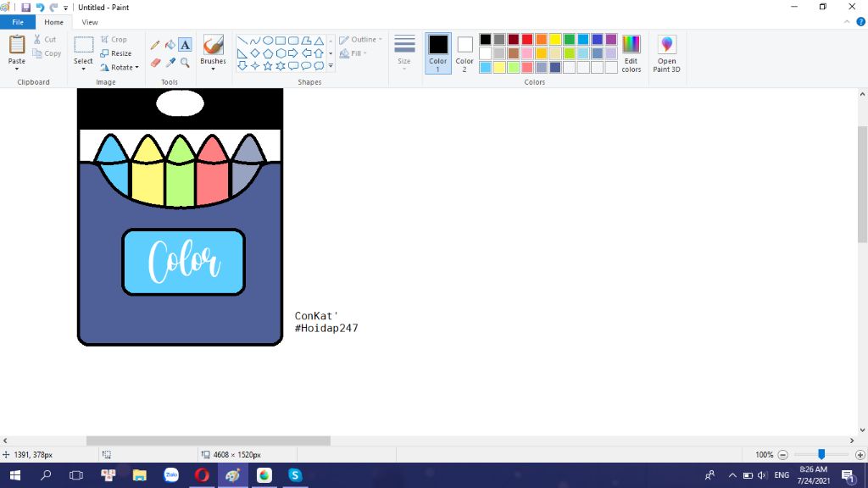Click the Undo arrow in title bar

[40, 7]
